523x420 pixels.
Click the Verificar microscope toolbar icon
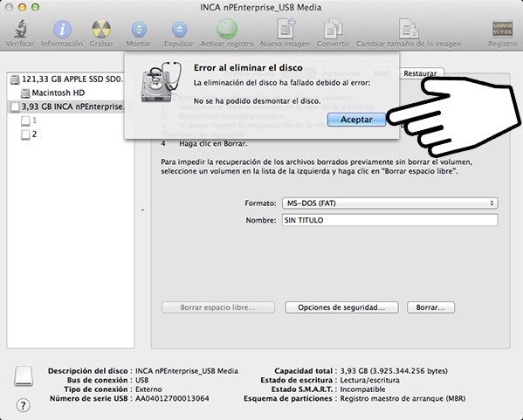pos(20,29)
